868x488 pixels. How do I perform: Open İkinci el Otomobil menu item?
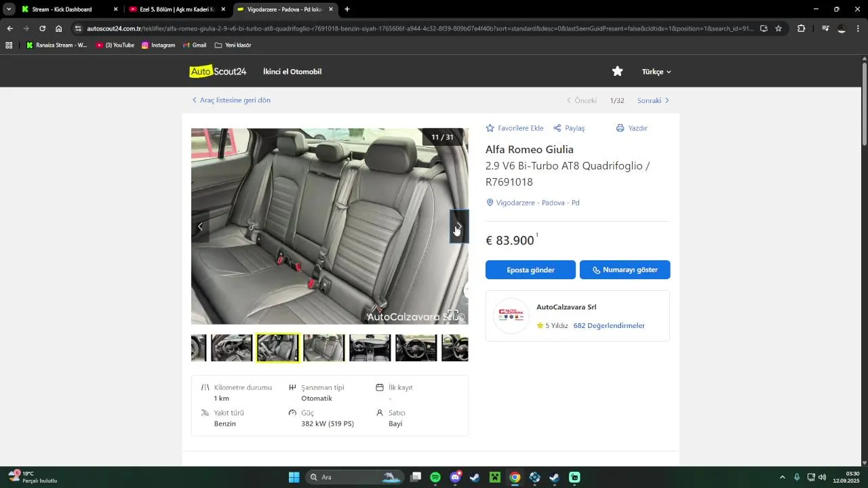click(x=292, y=72)
